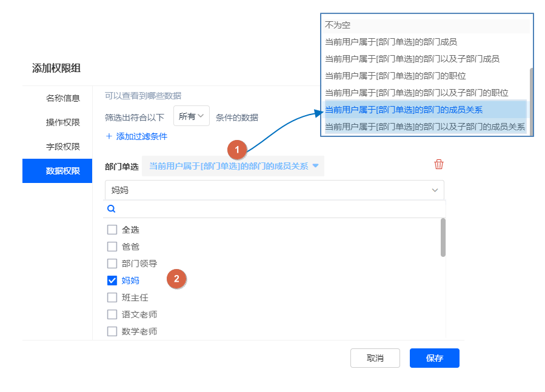Expand the 部门成员关系 condition dropdown
The image size is (545, 392).
[x=233, y=166]
